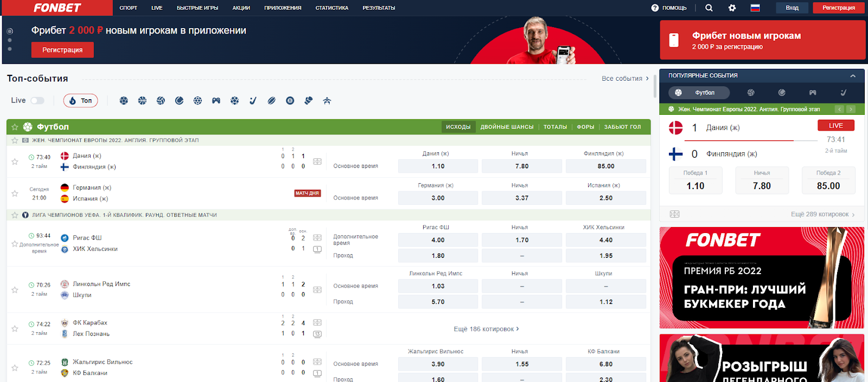
Task: Filter top events by boxing glove icon
Action: click(308, 101)
